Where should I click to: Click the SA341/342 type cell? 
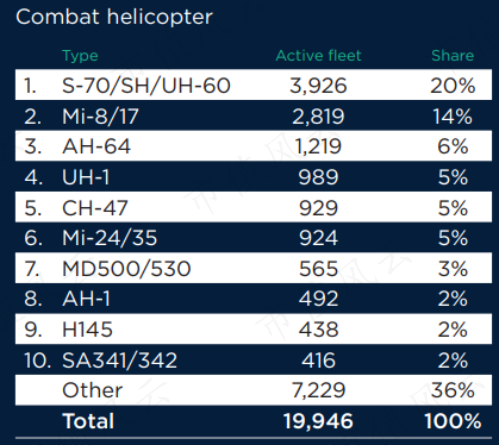click(119, 360)
